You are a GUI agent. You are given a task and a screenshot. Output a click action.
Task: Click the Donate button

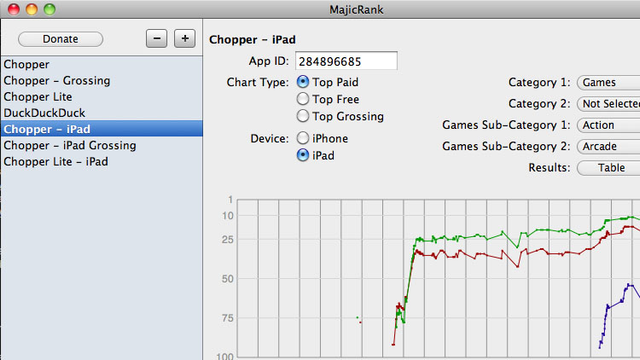pos(60,39)
